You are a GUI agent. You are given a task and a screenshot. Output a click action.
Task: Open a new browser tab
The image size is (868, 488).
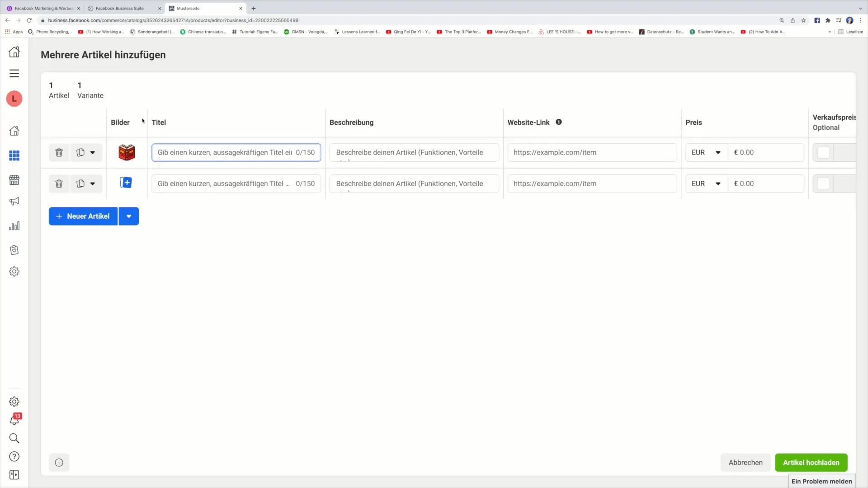click(254, 8)
